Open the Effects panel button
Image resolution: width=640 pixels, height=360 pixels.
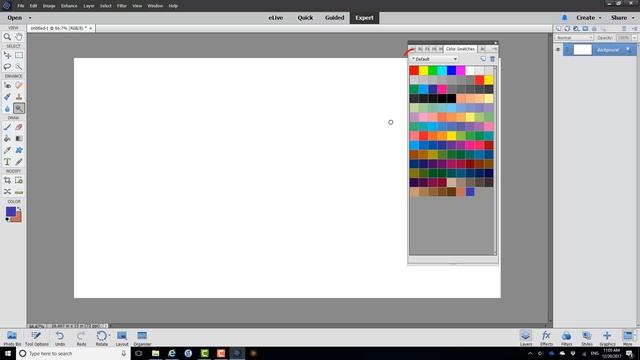tap(546, 338)
